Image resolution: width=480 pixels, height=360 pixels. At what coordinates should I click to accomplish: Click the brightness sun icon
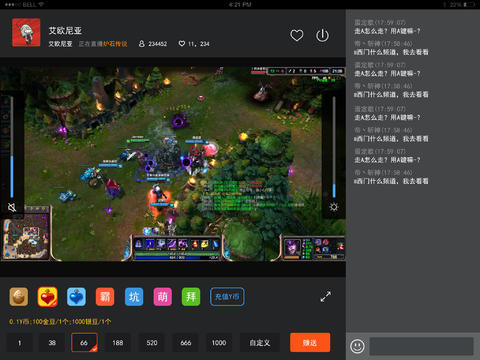point(334,207)
